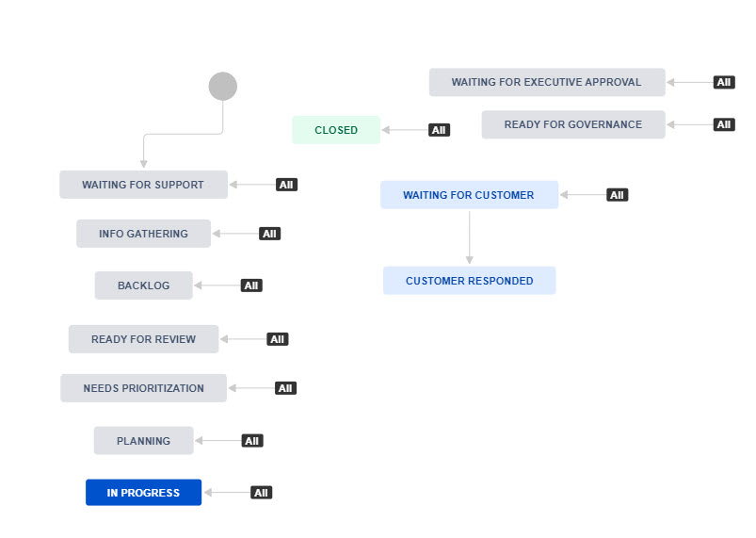Select WAITING FOR EXECUTIVE APPROVAL status

coord(547,82)
